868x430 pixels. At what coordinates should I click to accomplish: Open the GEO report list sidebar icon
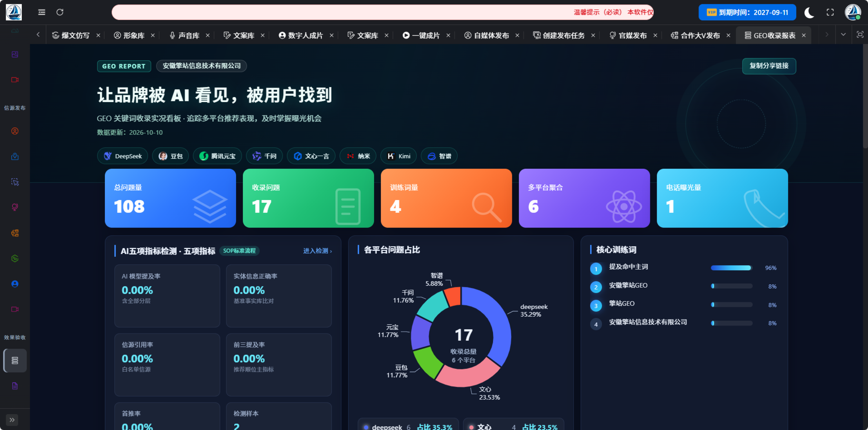[15, 360]
